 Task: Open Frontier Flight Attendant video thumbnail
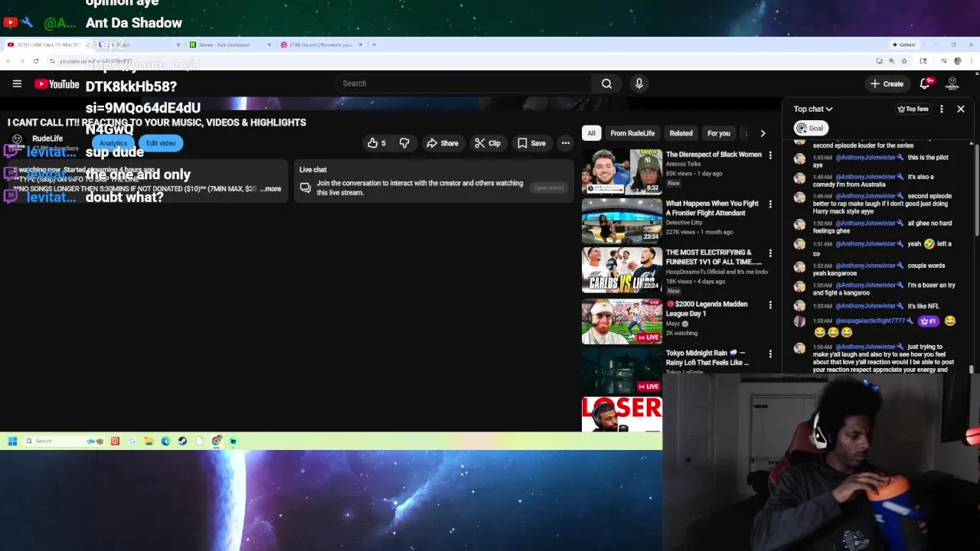pos(622,220)
